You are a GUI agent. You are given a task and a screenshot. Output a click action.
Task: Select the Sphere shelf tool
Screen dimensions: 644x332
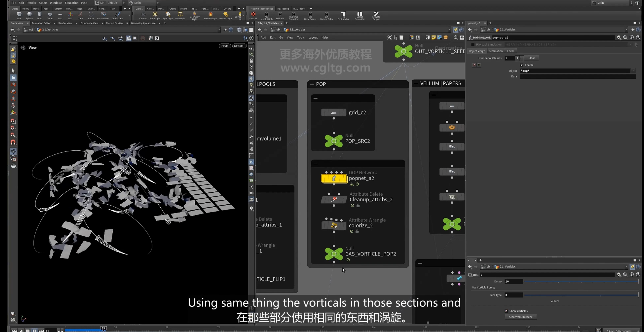click(29, 15)
